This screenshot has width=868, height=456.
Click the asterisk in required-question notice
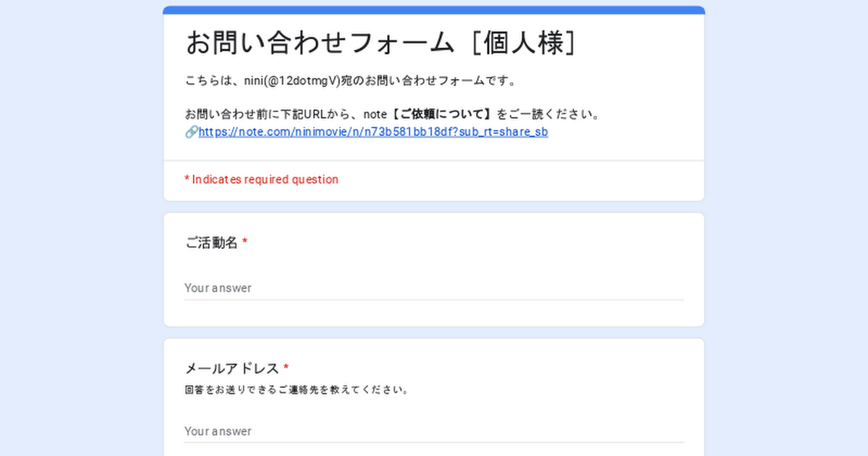pyautogui.click(x=187, y=179)
